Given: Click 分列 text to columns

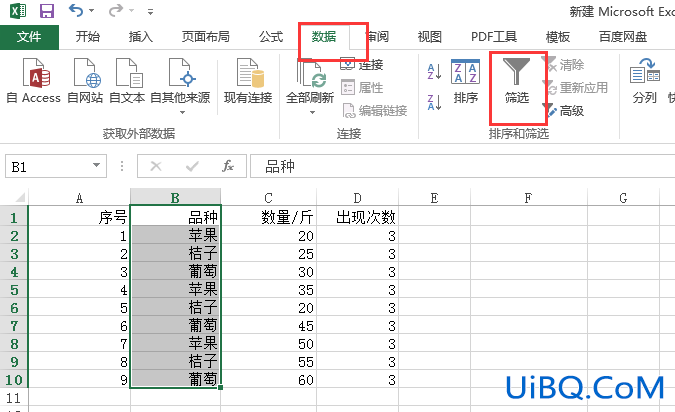Looking at the screenshot, I should 644,81.
